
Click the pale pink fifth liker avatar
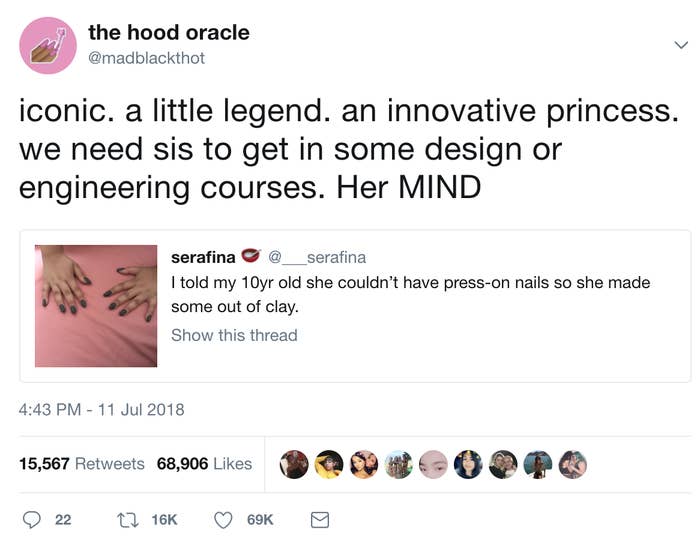pos(433,464)
